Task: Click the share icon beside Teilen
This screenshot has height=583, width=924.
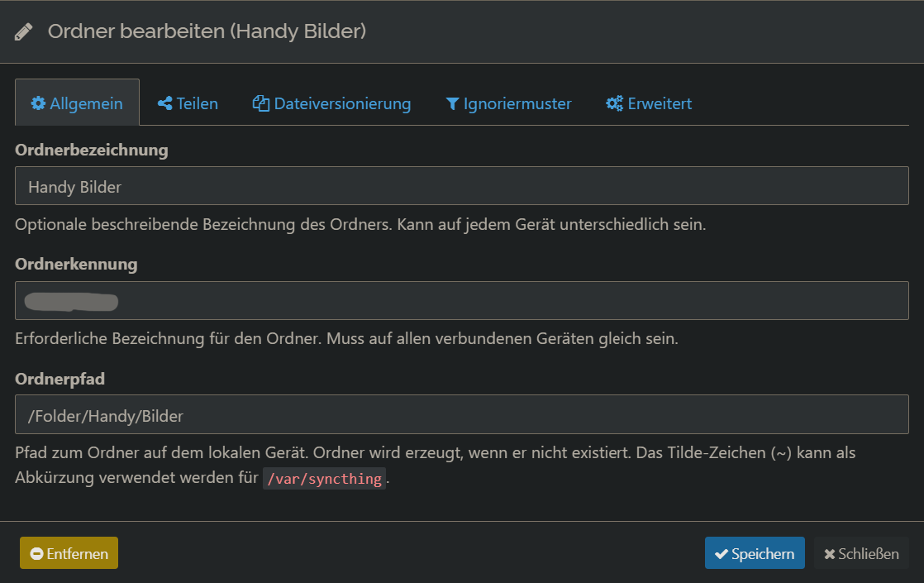Action: click(165, 103)
